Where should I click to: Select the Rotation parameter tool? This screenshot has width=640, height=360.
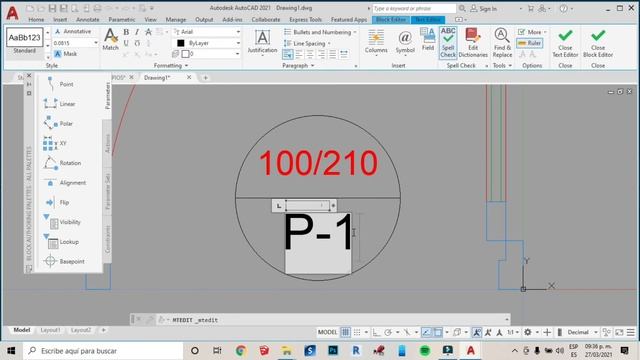click(62, 163)
